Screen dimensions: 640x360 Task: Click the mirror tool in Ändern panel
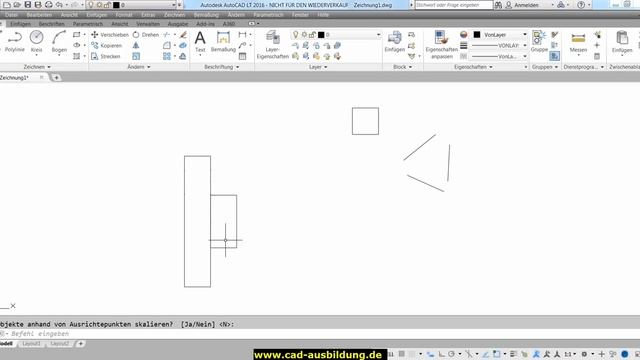[x=136, y=45]
